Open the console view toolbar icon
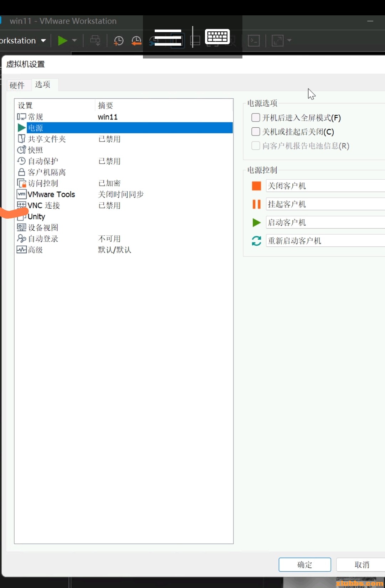385x588 pixels. tap(253, 41)
